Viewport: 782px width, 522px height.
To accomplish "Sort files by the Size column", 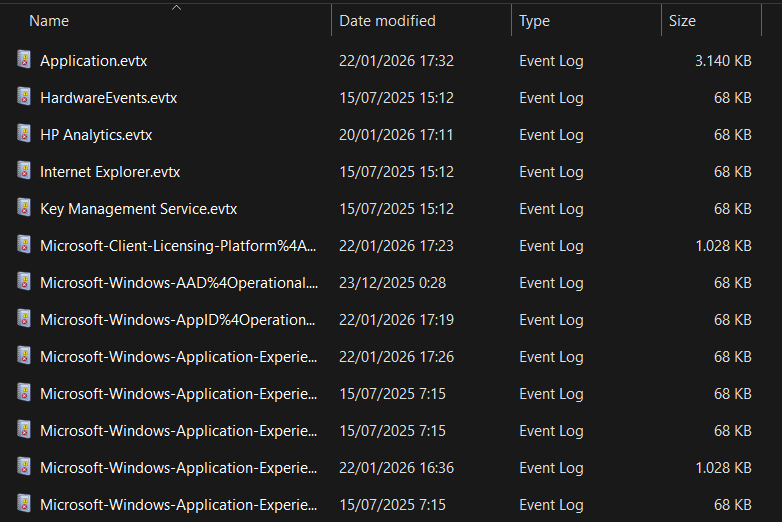I will click(682, 21).
